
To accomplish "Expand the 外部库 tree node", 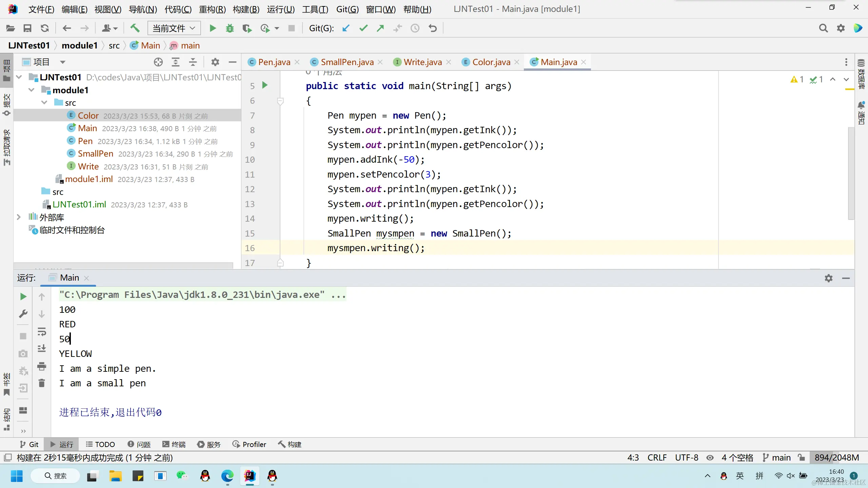I will tap(19, 217).
